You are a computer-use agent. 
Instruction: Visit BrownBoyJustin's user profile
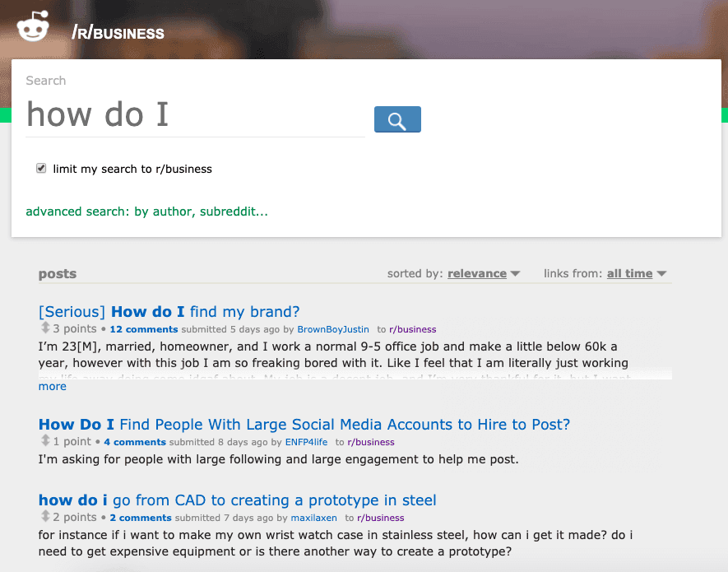[x=333, y=329]
